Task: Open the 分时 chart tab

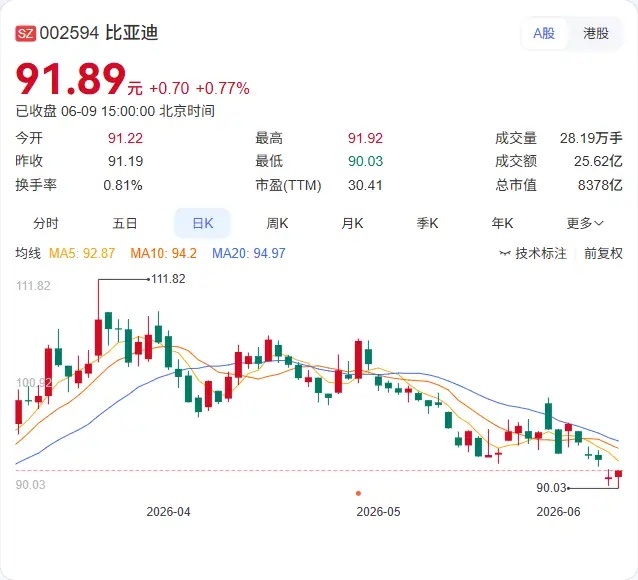Action: pos(46,223)
